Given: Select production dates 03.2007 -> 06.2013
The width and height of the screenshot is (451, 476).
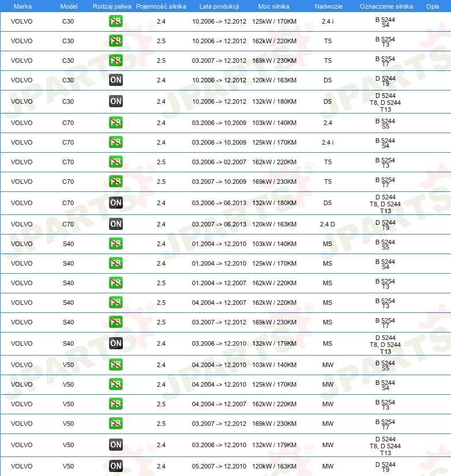Looking at the screenshot, I should click(x=219, y=224).
